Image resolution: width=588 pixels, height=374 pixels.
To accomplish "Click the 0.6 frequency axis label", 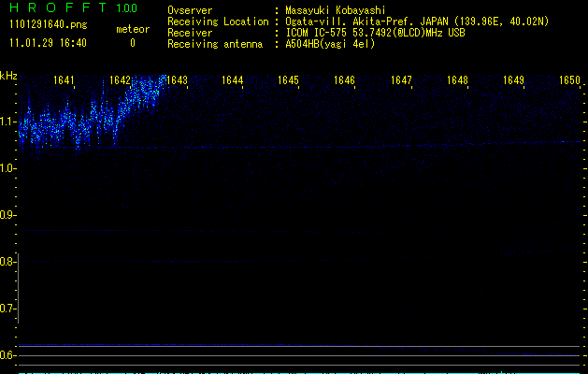I will click(7, 355).
